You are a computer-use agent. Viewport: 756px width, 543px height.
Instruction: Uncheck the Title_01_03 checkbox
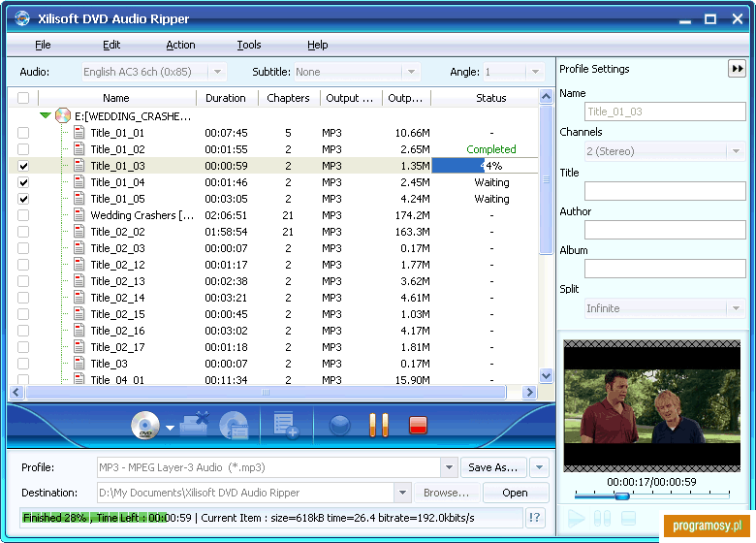[x=23, y=166]
